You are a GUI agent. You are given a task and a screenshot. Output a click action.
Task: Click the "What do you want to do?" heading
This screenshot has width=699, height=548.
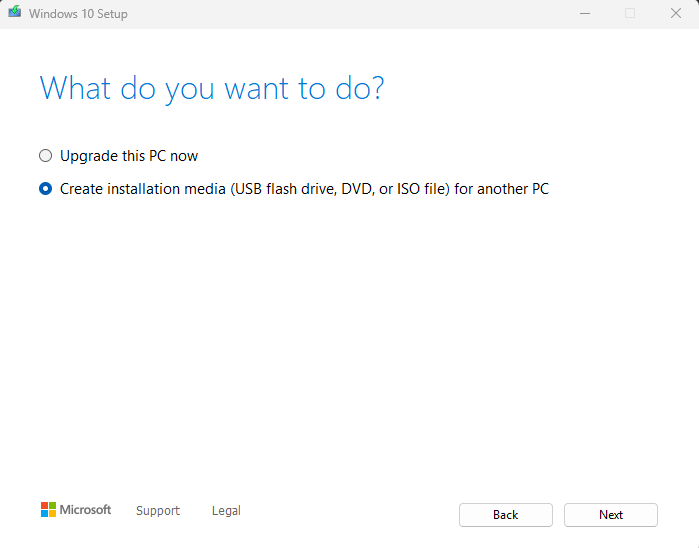[212, 88]
